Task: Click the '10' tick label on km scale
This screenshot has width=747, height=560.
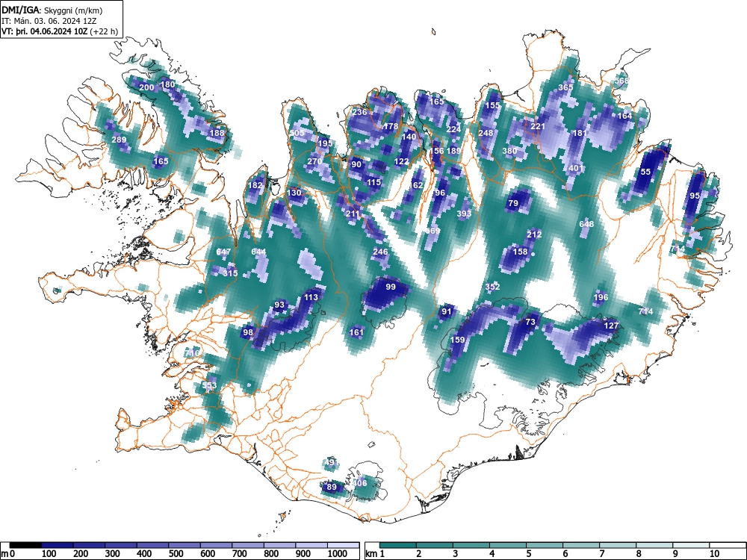Action: [714, 554]
